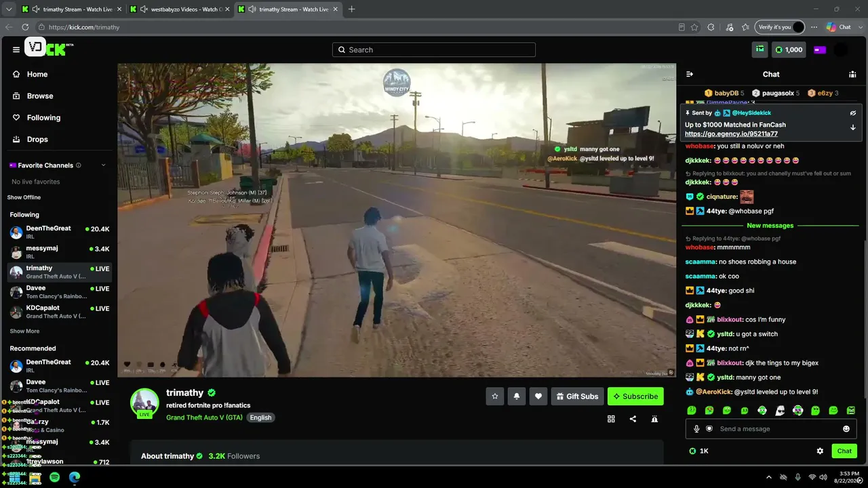Click the Favorite Channels info icon
Viewport: 868px width, 488px height.
(79, 165)
